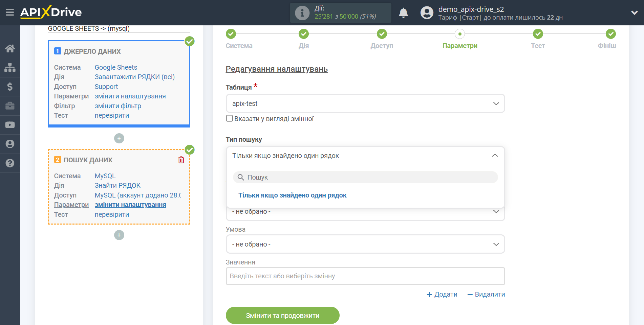Click змінити фільтр link
This screenshot has height=325, width=644.
118,106
